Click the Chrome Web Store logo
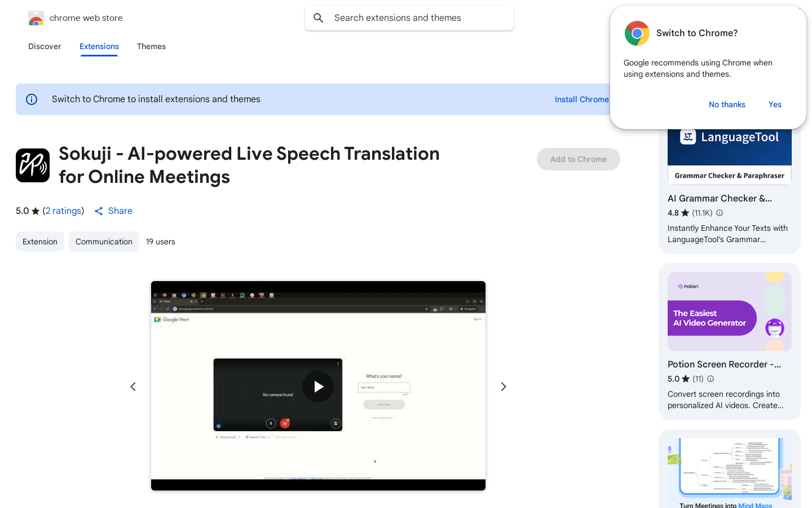This screenshot has width=812, height=508. tap(36, 19)
